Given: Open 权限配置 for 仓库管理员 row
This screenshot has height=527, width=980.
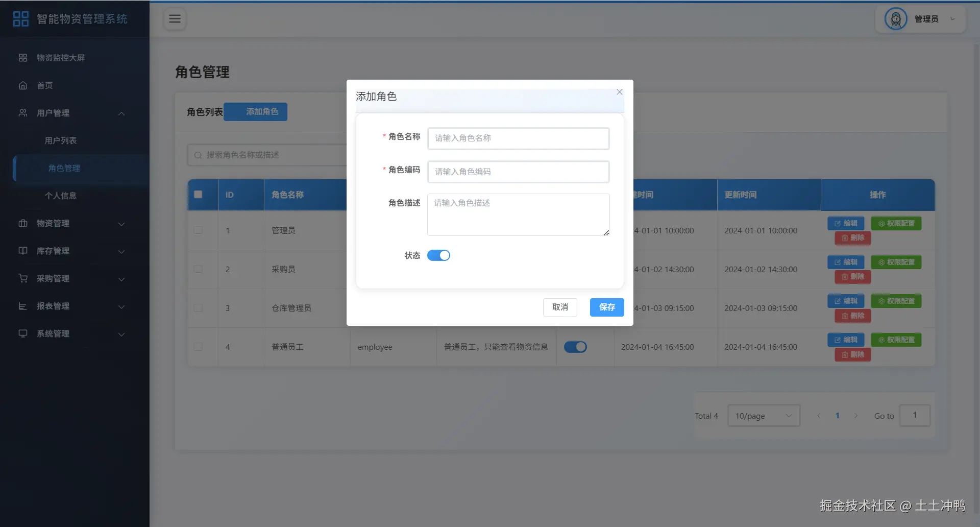Looking at the screenshot, I should pos(896,301).
